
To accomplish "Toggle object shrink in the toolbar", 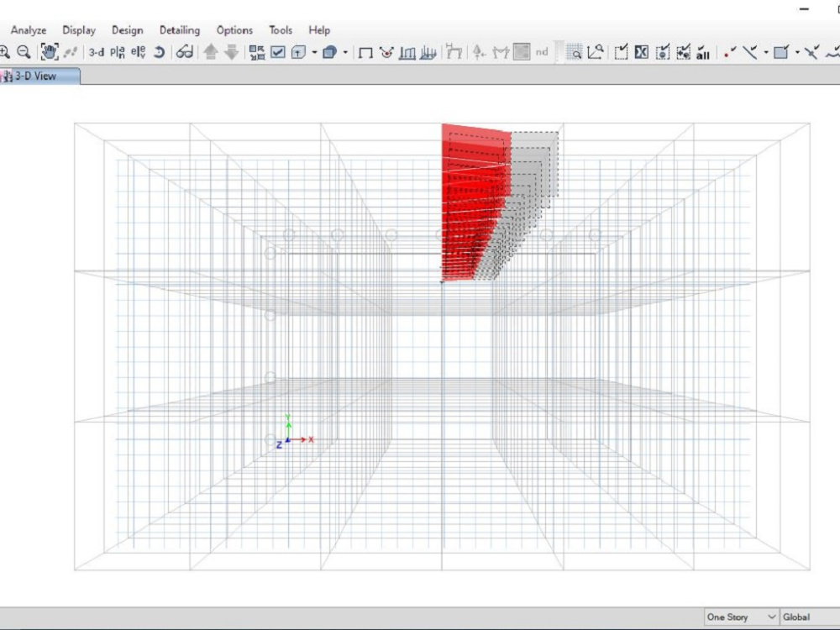I will [x=257, y=52].
